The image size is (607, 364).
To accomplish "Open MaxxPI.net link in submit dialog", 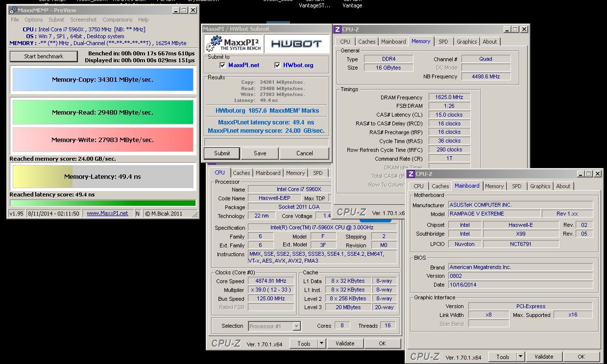I will pyautogui.click(x=244, y=65).
